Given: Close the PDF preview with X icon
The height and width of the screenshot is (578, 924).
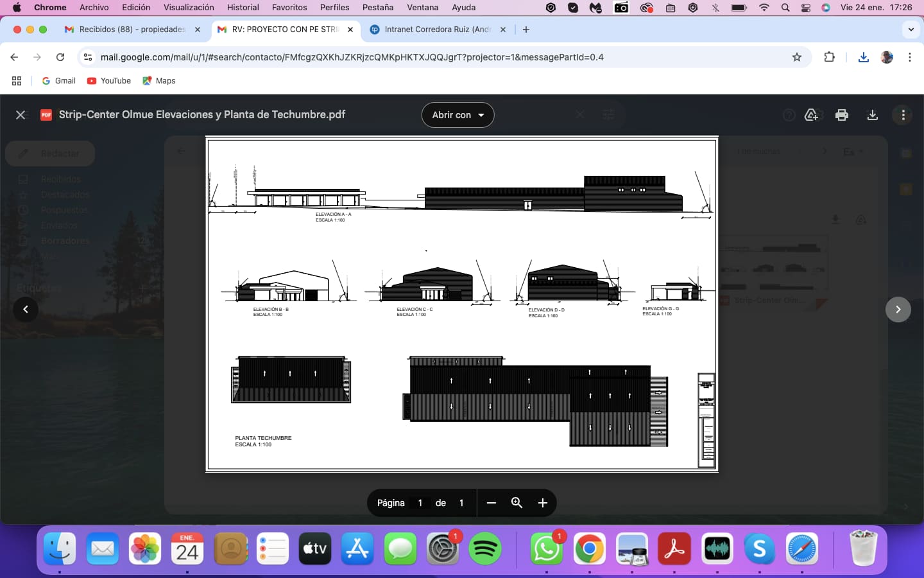Looking at the screenshot, I should (x=21, y=115).
